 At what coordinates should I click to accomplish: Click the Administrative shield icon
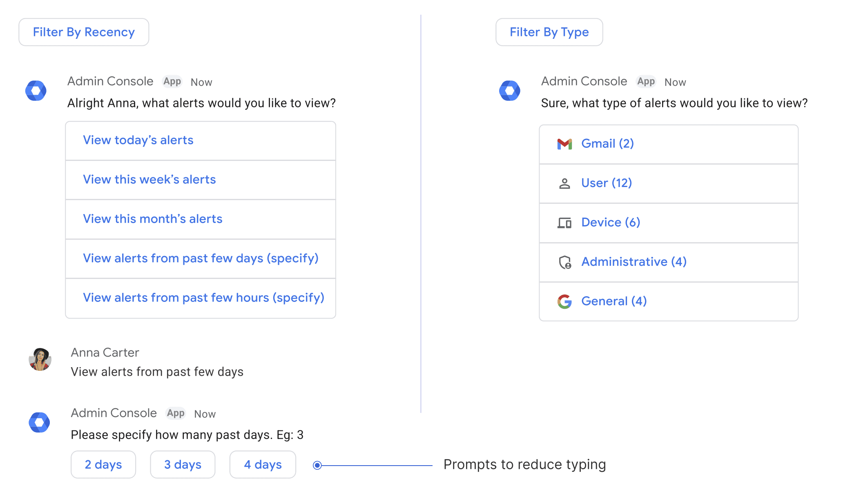[x=564, y=262]
